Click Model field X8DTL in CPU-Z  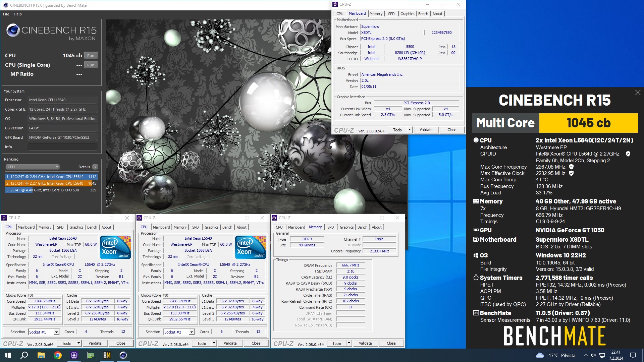pos(391,33)
